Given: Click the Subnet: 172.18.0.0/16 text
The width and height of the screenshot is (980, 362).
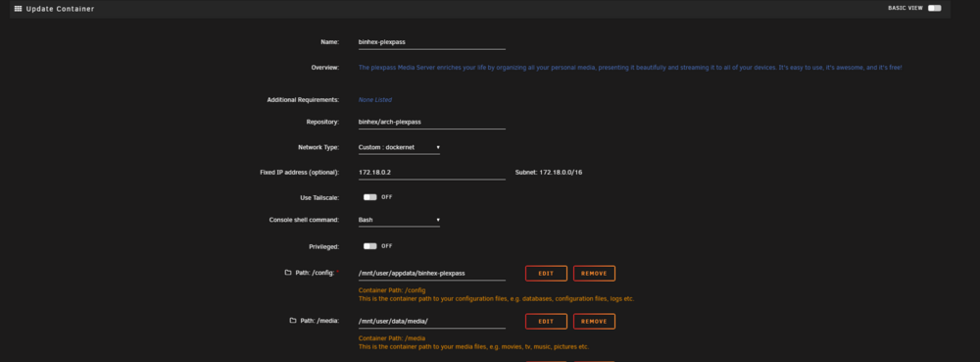Looking at the screenshot, I should 549,172.
